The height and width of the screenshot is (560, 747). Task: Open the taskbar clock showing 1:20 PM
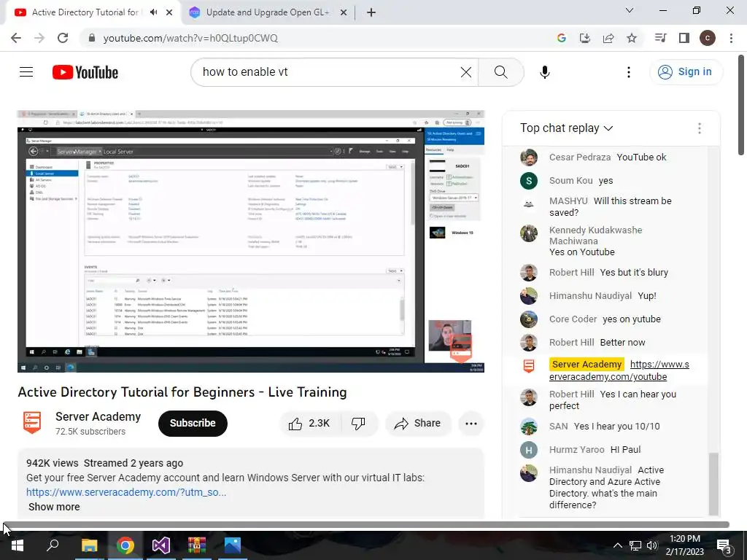[x=685, y=545]
